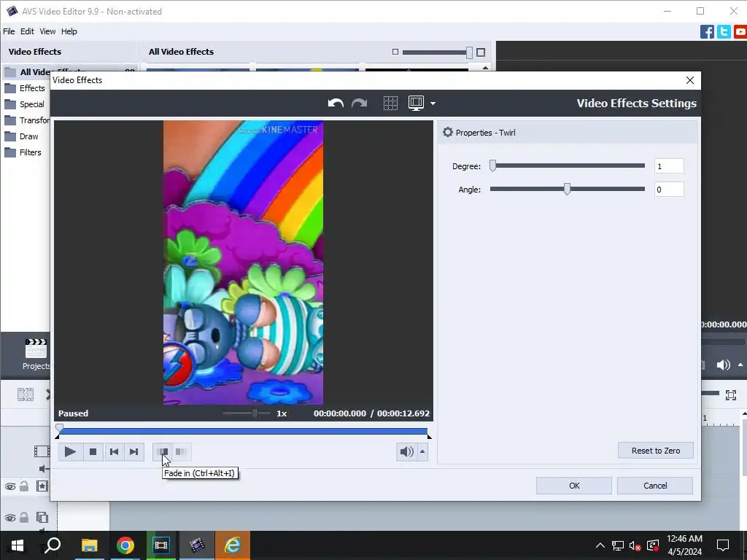The height and width of the screenshot is (560, 747).
Task: Click the preview monitor display icon
Action: (x=416, y=103)
